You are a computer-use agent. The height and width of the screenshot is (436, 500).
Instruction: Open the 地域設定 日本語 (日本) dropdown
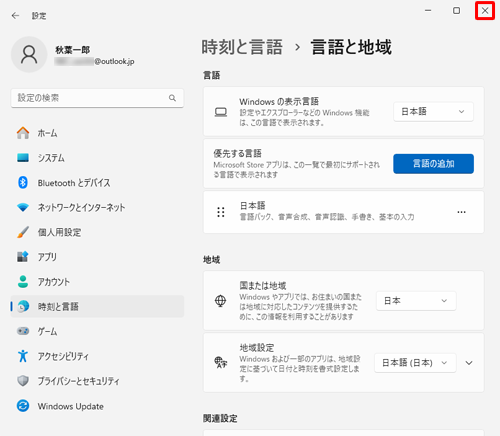click(x=415, y=363)
